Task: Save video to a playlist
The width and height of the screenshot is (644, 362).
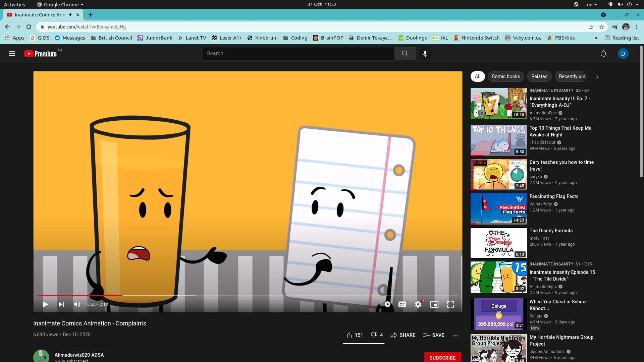Action: 433,335
